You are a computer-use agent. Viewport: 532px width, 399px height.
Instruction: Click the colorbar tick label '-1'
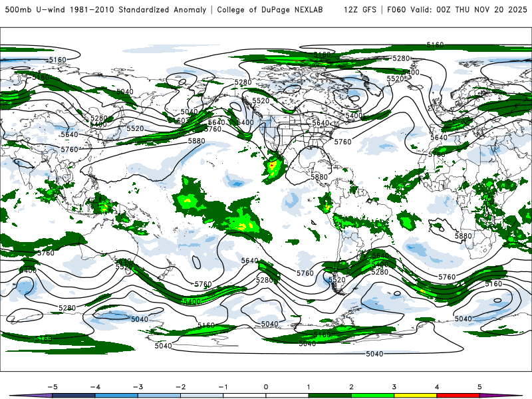pos(223,387)
